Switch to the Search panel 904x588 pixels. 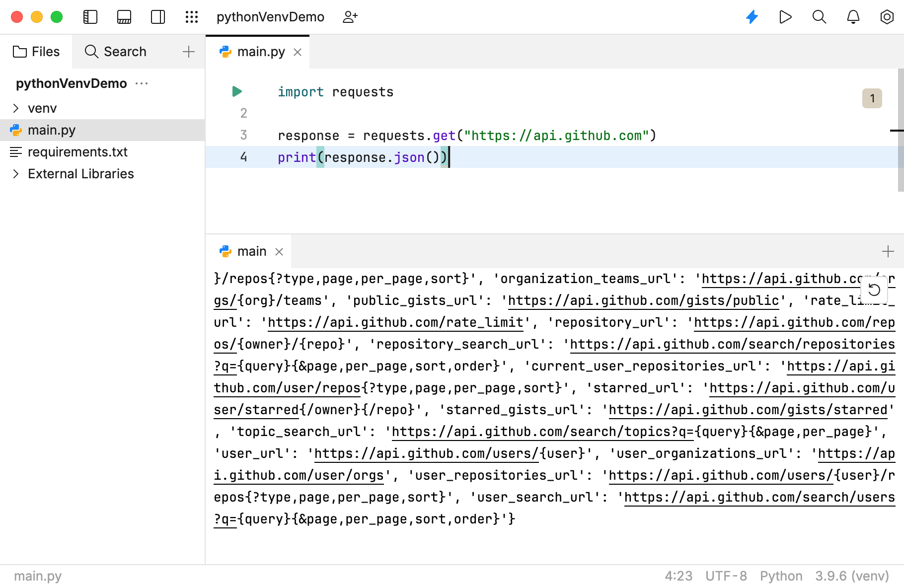click(115, 51)
